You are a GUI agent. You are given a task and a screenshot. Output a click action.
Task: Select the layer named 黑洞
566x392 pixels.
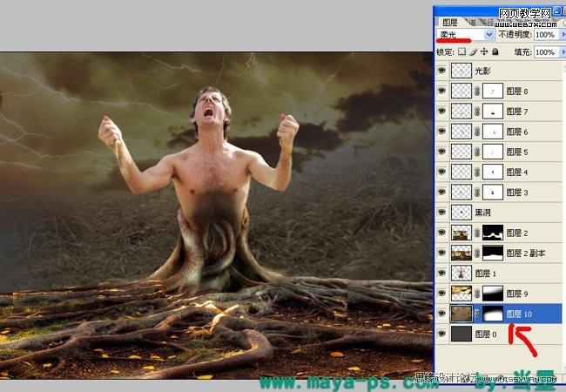(482, 213)
